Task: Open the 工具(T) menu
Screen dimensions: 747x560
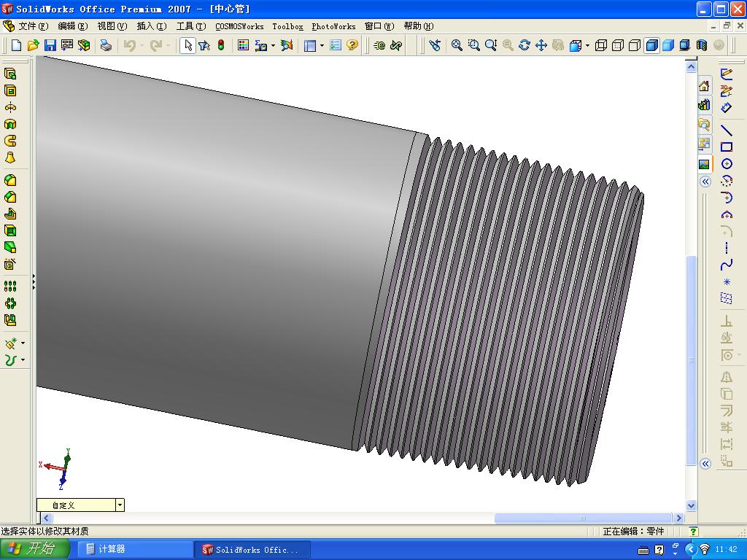Action: (x=191, y=26)
